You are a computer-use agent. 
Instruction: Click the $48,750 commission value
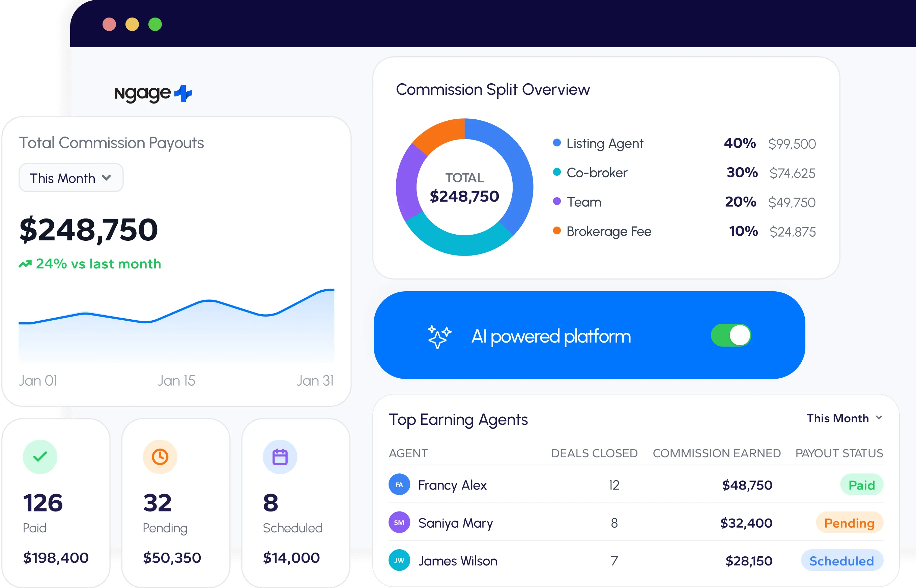[747, 485]
